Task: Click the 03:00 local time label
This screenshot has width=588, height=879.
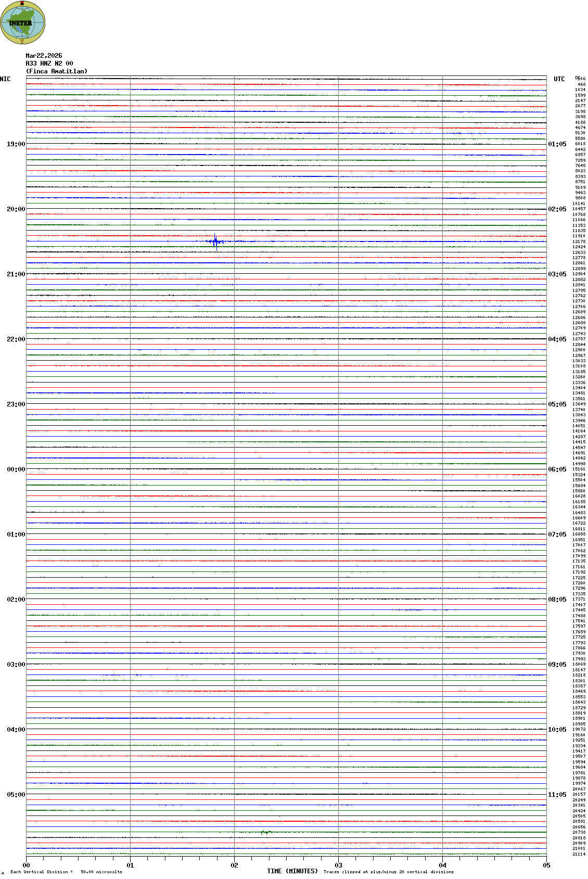Action: (16, 665)
